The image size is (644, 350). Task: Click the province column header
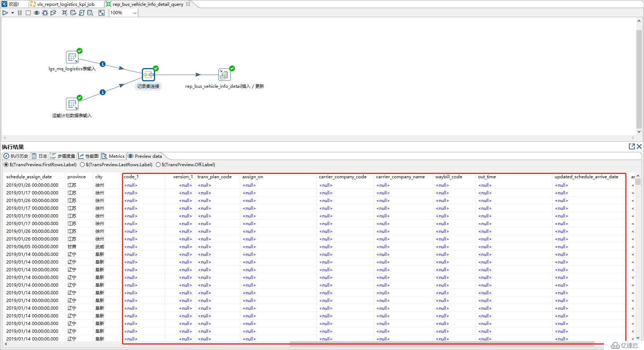77,177
